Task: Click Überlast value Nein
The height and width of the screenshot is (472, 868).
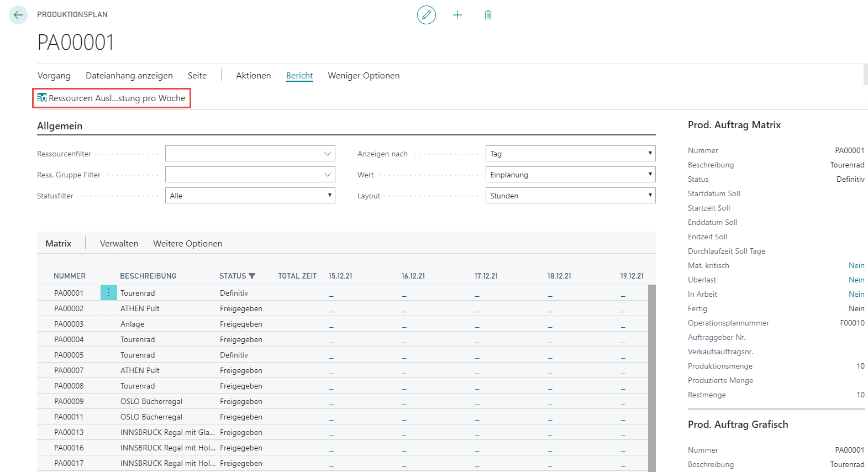Action: point(856,280)
